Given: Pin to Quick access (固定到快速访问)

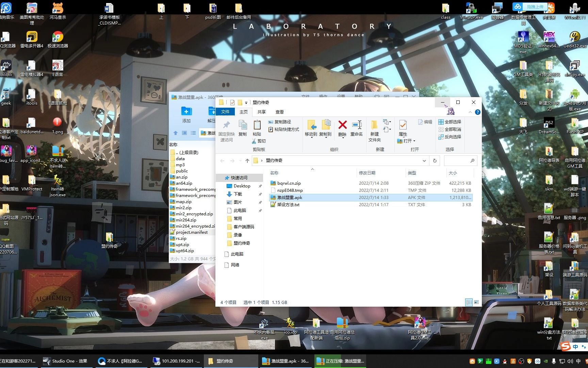Looking at the screenshot, I should click(x=227, y=131).
